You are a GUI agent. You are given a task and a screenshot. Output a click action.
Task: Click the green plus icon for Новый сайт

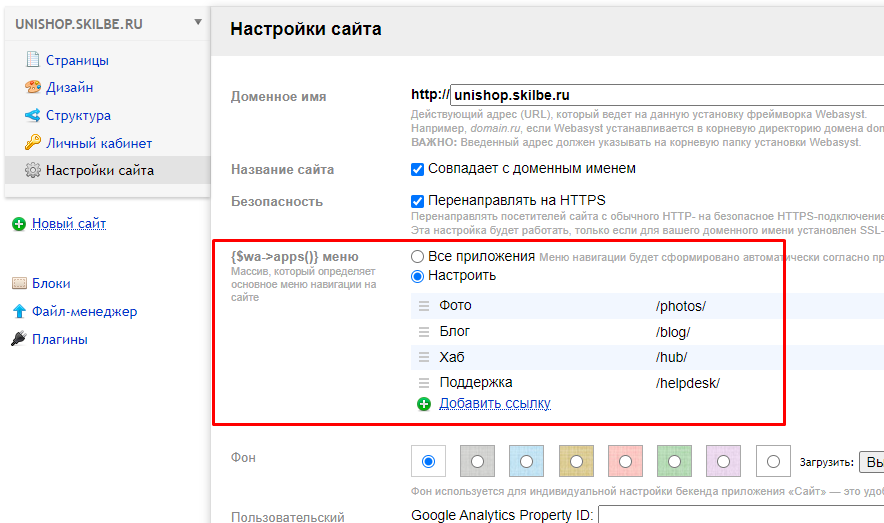click(18, 224)
